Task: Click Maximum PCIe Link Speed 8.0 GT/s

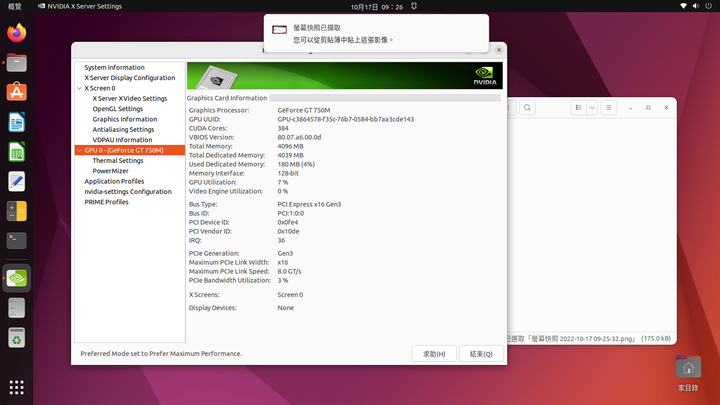Action: point(289,271)
